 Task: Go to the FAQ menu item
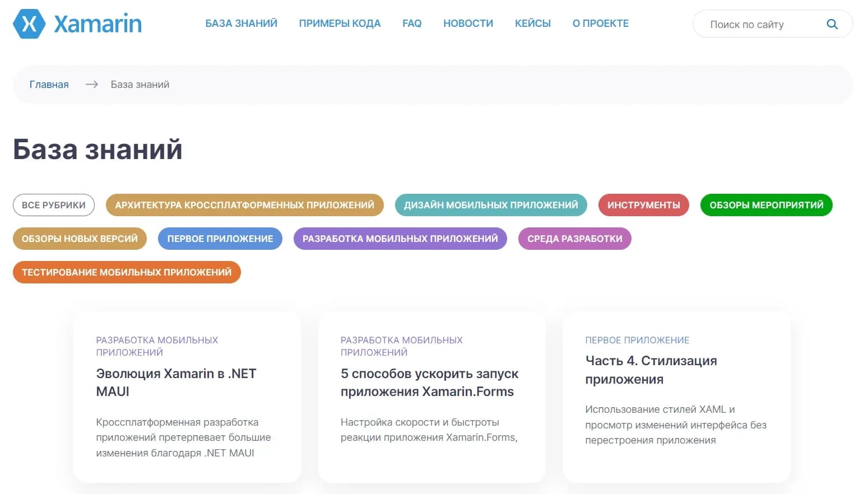click(x=412, y=24)
